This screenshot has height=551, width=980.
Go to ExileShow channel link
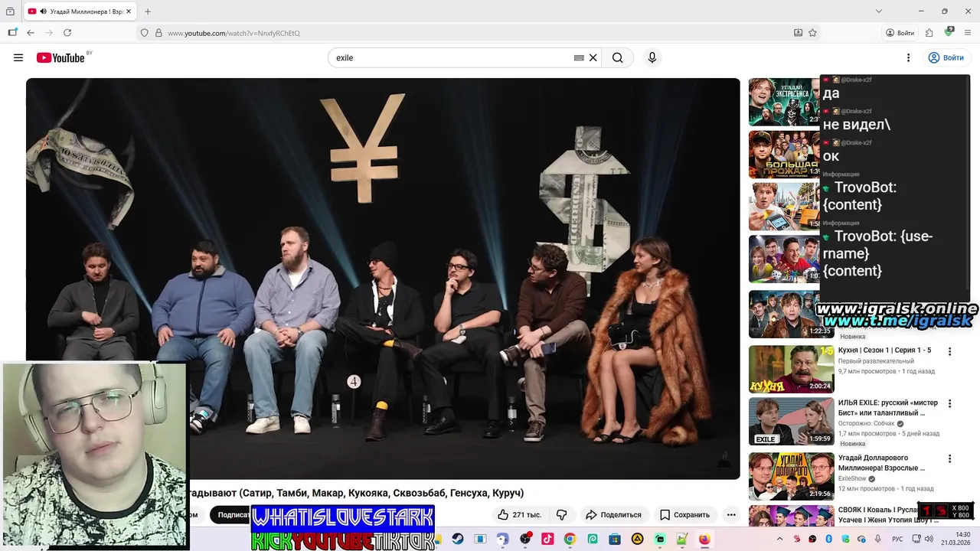(852, 478)
